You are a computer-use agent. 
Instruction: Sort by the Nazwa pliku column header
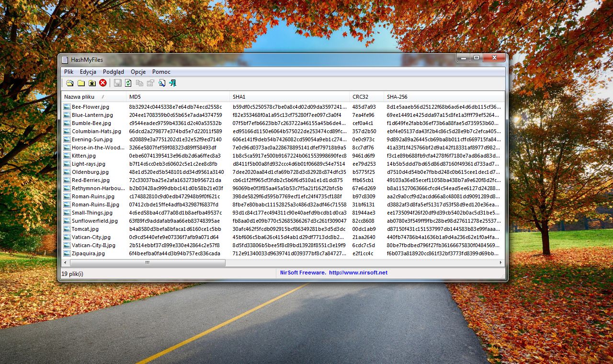point(94,97)
